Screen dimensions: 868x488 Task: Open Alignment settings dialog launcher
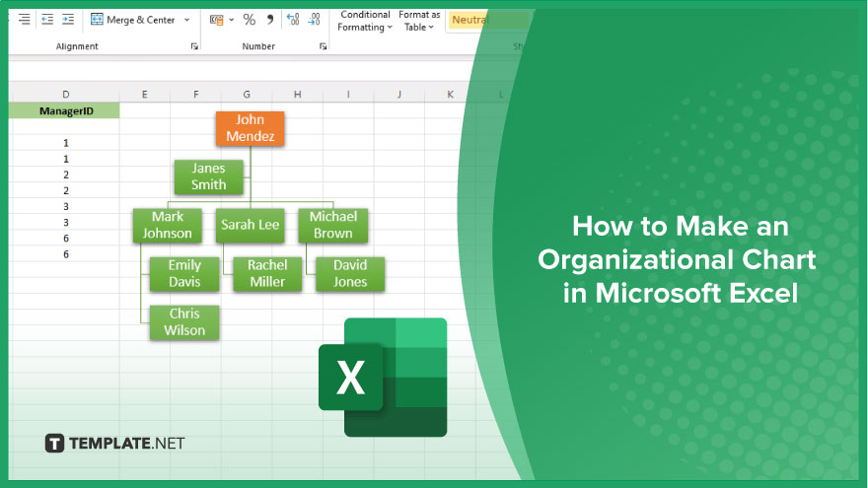point(194,46)
